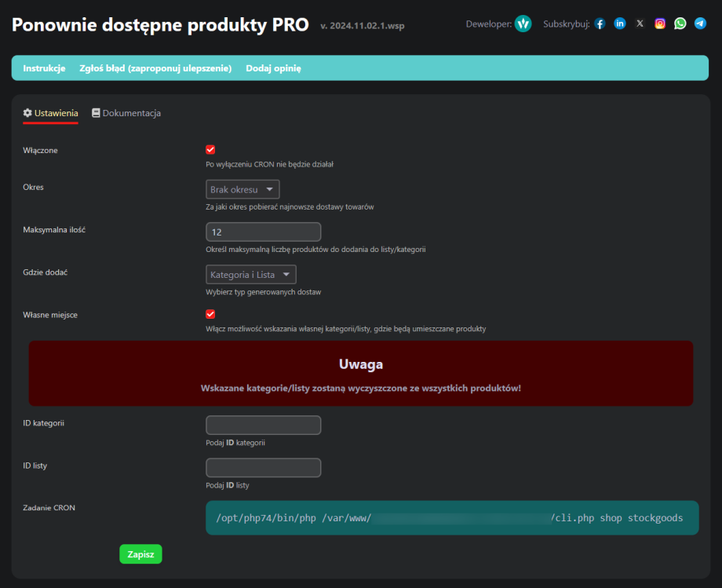This screenshot has height=588, width=722.
Task: Open the WhatsApp subscribe icon
Action: (680, 24)
